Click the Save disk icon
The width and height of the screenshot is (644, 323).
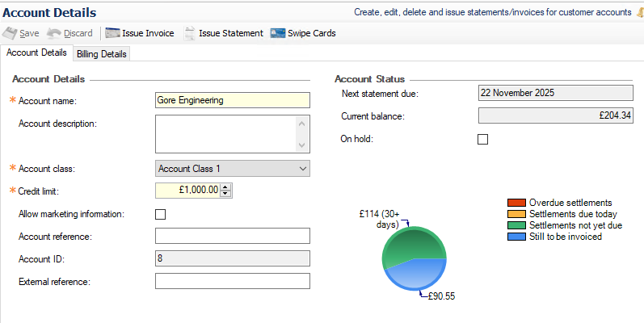[x=10, y=33]
